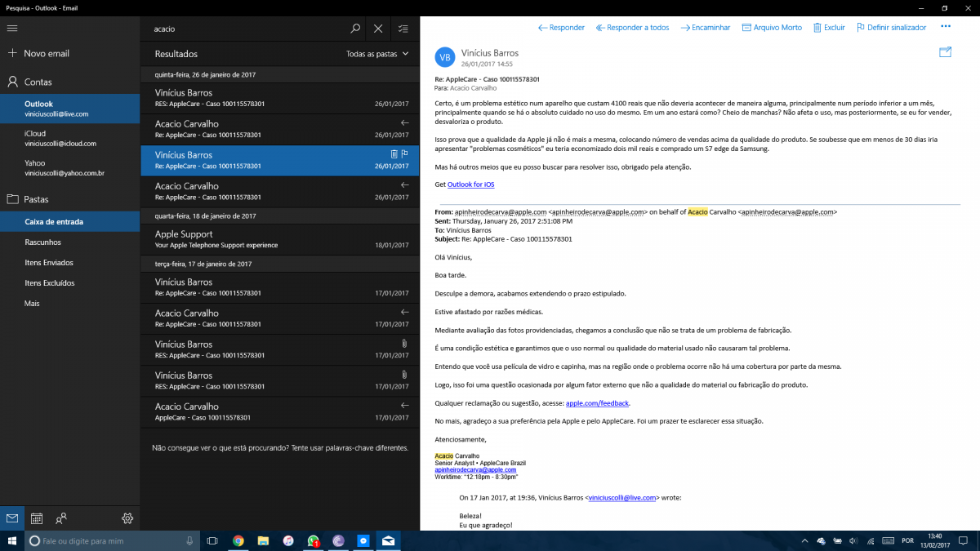Image resolution: width=980 pixels, height=551 pixels.
Task: Open Vinícius Barros Re: email dated 17/01/2017
Action: pos(280,287)
